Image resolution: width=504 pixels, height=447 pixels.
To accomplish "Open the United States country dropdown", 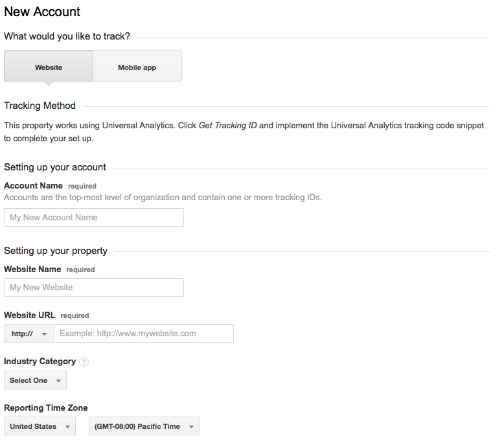I will pyautogui.click(x=40, y=426).
